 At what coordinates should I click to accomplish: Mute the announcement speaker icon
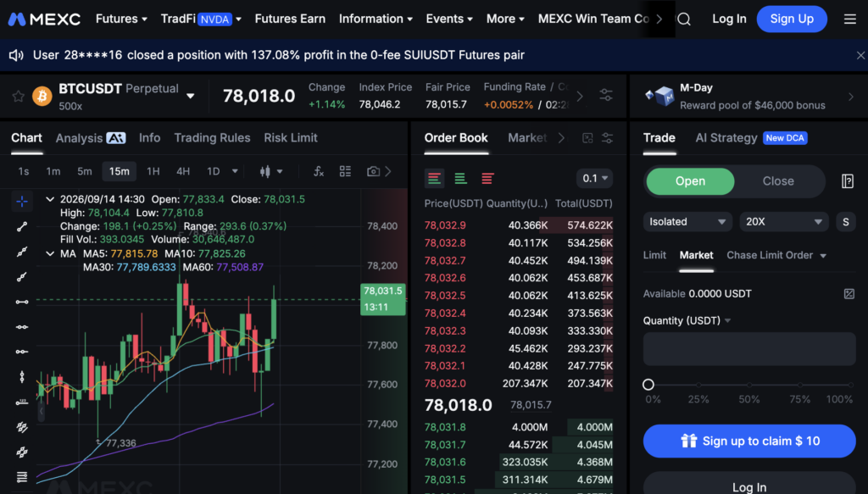tap(16, 55)
